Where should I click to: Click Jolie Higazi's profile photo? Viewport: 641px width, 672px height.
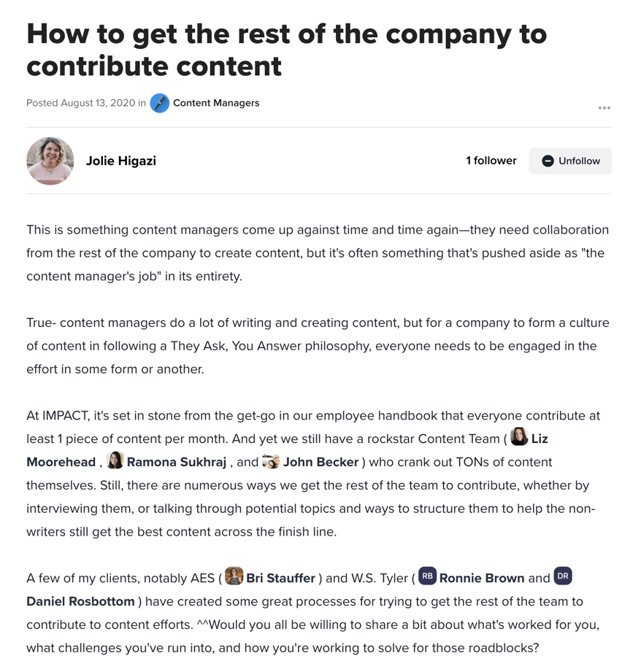coord(50,161)
